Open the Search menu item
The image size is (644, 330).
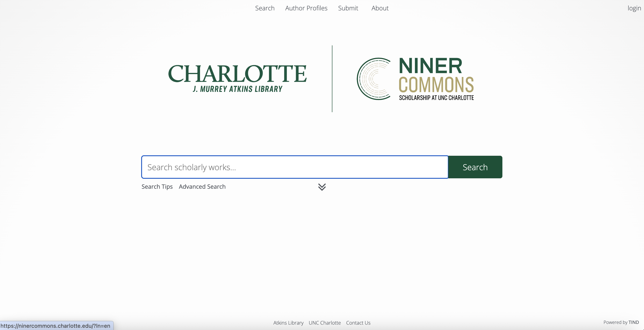pos(265,8)
